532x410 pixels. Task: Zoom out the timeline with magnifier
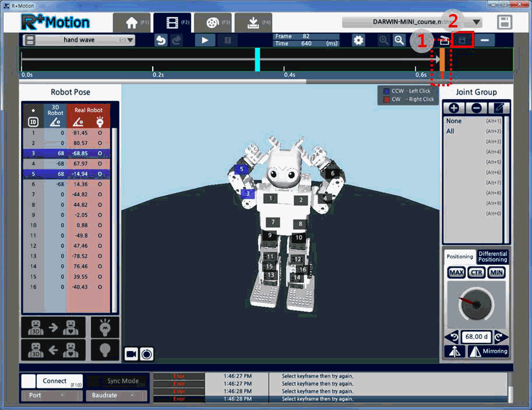pos(399,40)
